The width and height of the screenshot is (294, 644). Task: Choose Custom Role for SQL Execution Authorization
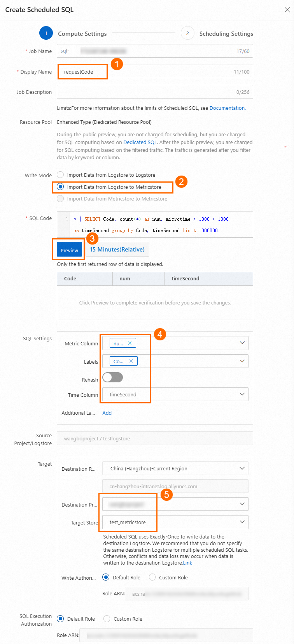[x=107, y=619]
